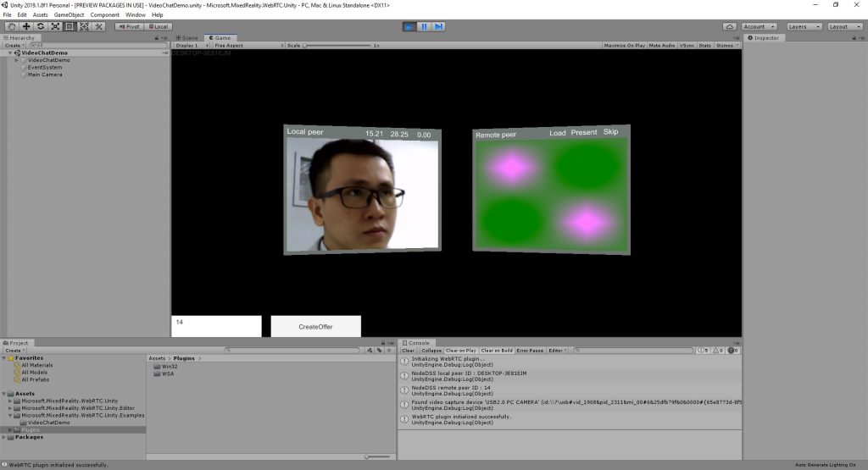This screenshot has height=470, width=868.
Task: Toggle Mute Audio in Game view
Action: 661,46
